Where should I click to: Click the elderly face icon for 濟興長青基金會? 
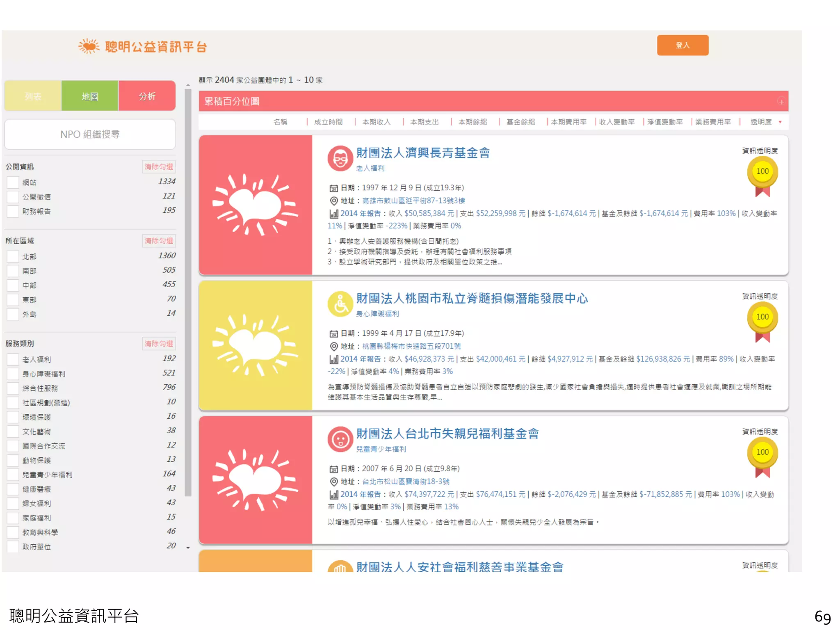340,158
